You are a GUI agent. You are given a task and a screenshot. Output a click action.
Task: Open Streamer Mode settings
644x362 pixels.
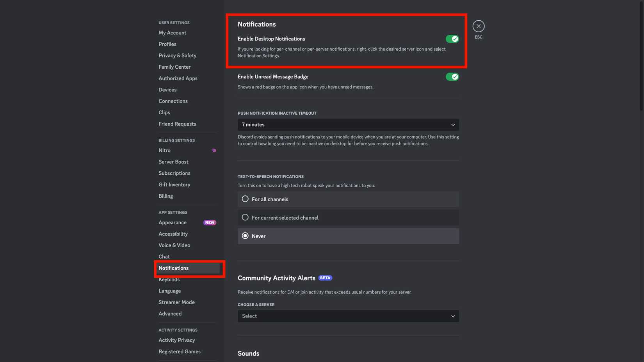176,302
